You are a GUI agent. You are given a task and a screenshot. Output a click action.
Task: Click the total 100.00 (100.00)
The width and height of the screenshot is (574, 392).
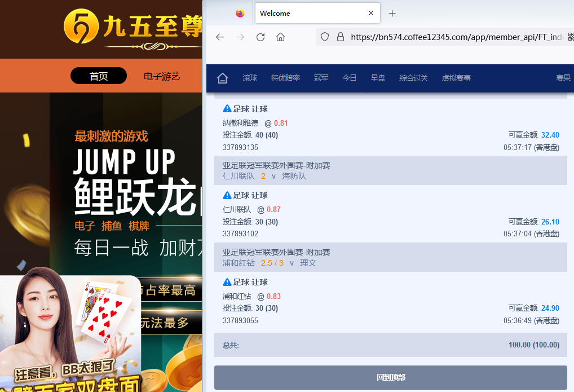pyautogui.click(x=534, y=345)
